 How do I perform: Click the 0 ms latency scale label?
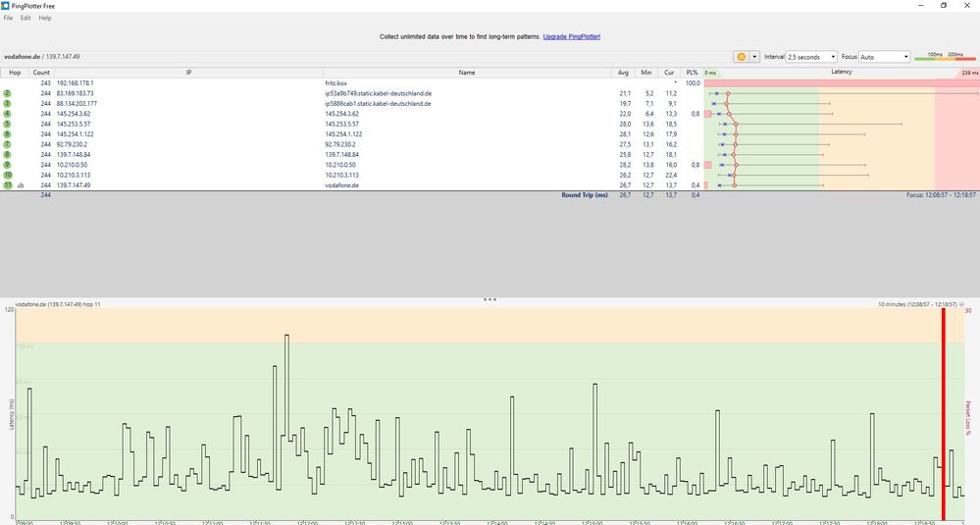pyautogui.click(x=710, y=73)
